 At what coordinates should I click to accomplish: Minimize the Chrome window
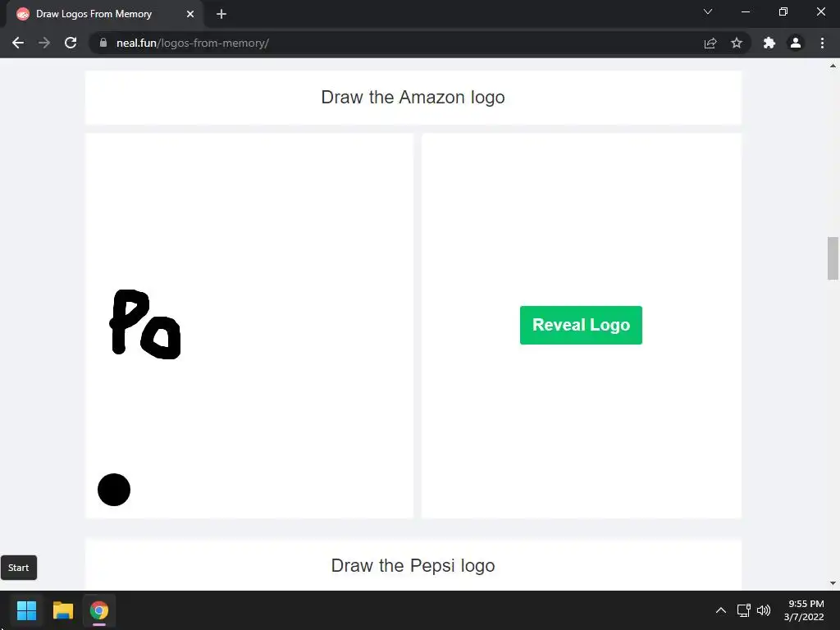click(745, 11)
